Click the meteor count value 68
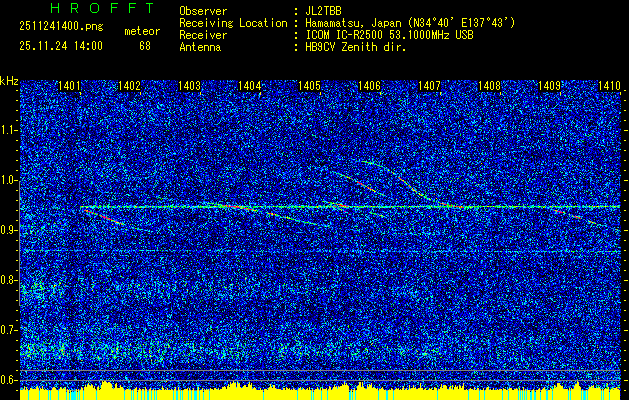 click(144, 46)
